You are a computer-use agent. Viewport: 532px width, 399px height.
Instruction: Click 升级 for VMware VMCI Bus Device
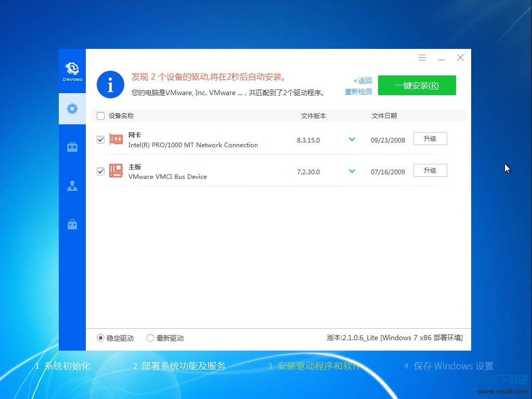430,170
